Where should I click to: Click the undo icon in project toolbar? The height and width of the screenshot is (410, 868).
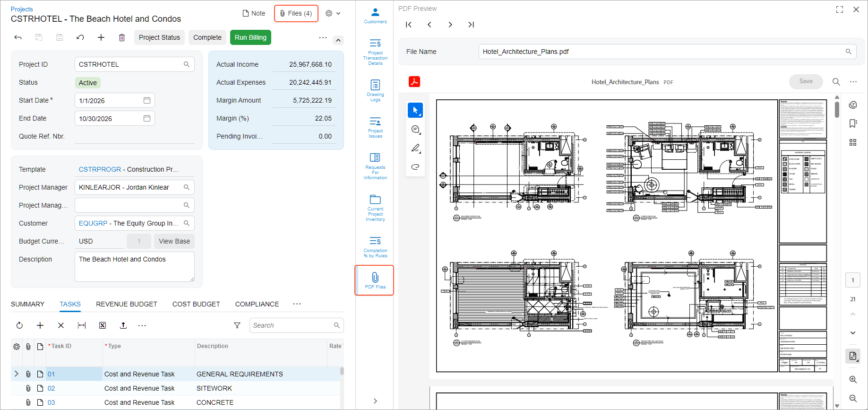[x=80, y=37]
